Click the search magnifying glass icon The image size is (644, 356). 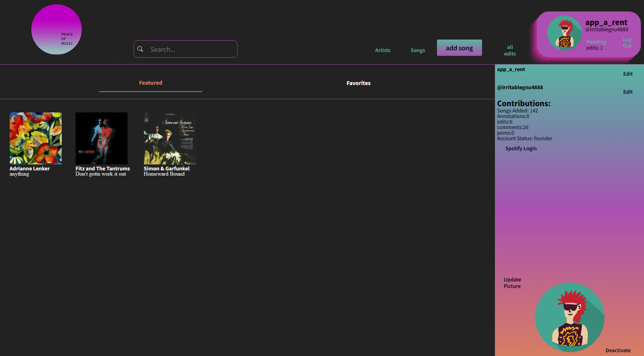click(x=140, y=49)
